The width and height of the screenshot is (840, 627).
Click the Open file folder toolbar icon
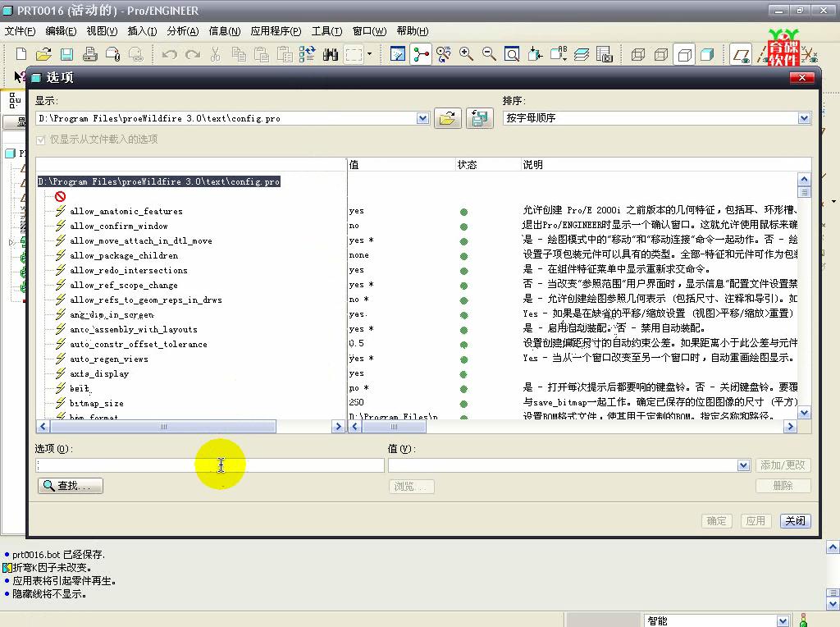click(x=44, y=54)
